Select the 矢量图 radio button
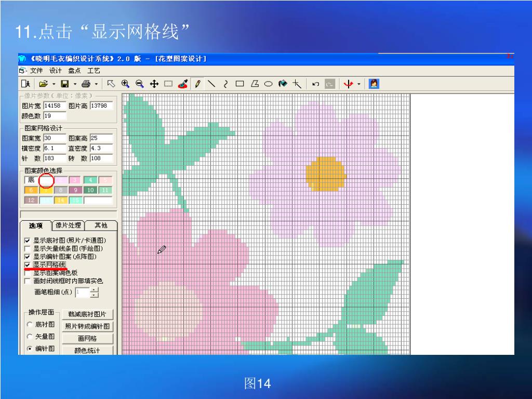Image resolution: width=532 pixels, height=399 pixels. click(30, 337)
